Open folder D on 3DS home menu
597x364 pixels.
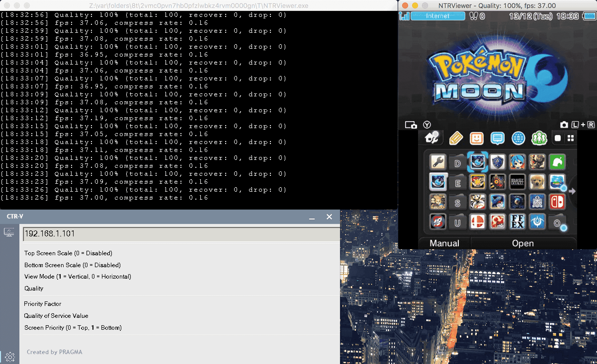pos(458,163)
